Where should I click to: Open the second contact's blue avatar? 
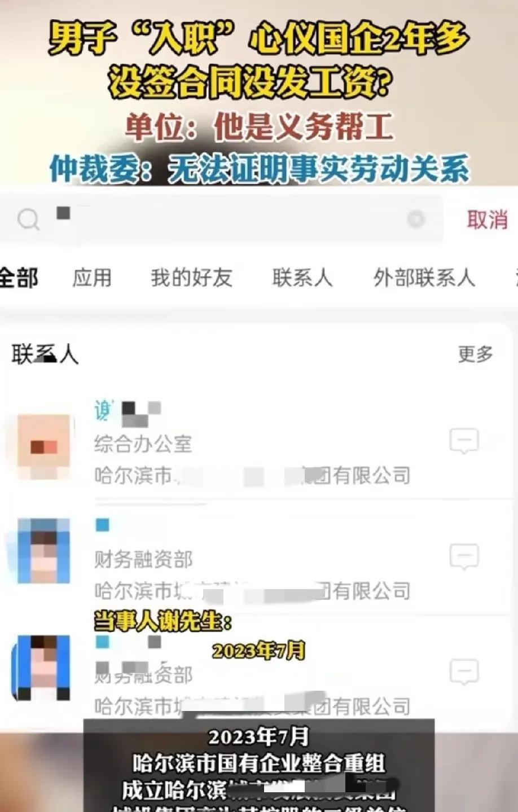pos(43,551)
